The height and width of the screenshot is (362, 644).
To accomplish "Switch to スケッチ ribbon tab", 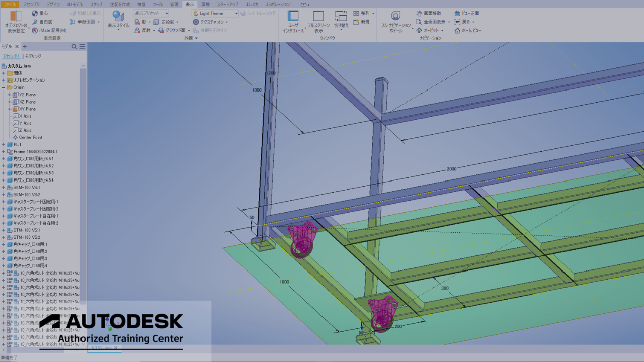I will click(x=97, y=4).
